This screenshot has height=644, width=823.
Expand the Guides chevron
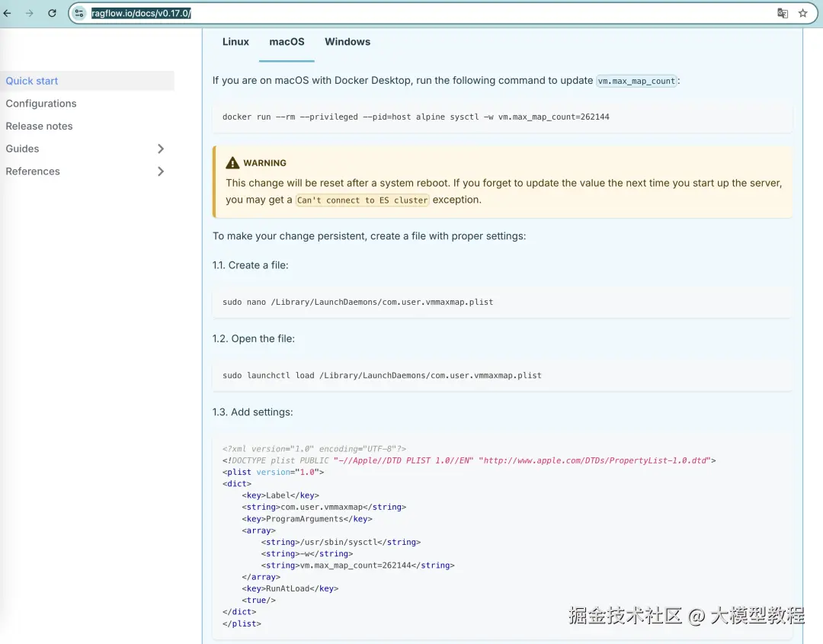[x=161, y=149]
